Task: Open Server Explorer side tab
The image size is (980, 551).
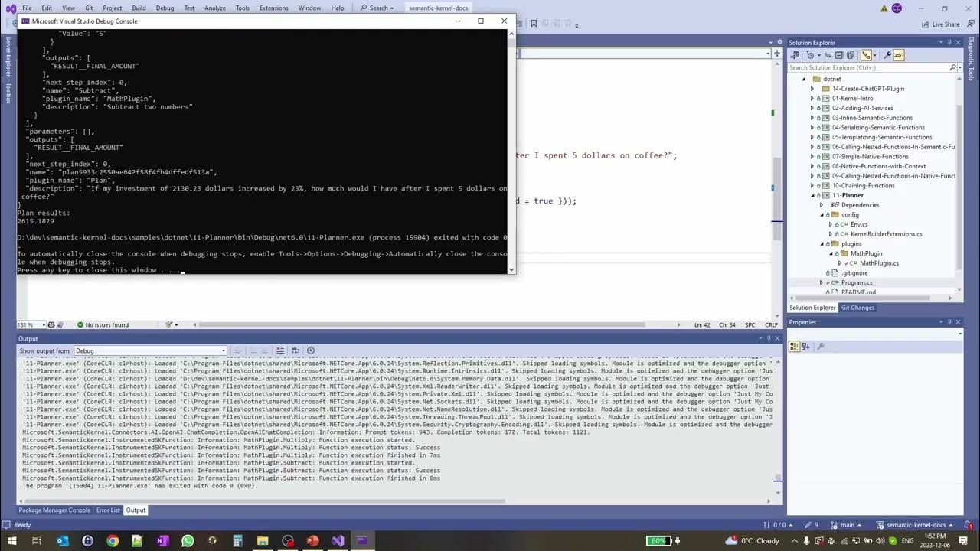Action: coord(8,57)
